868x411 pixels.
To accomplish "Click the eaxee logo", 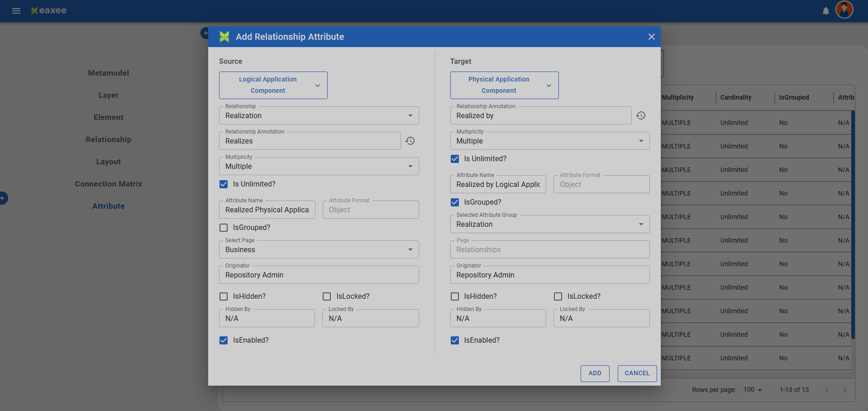I will point(49,10).
